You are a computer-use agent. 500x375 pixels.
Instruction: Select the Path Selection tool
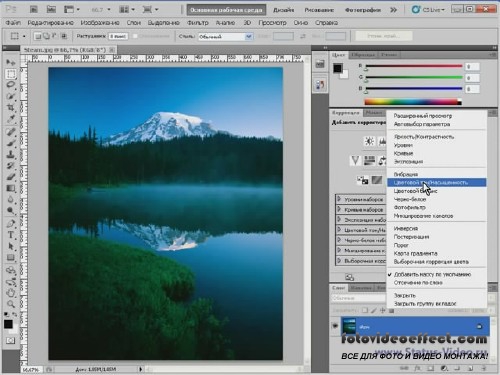click(x=11, y=246)
